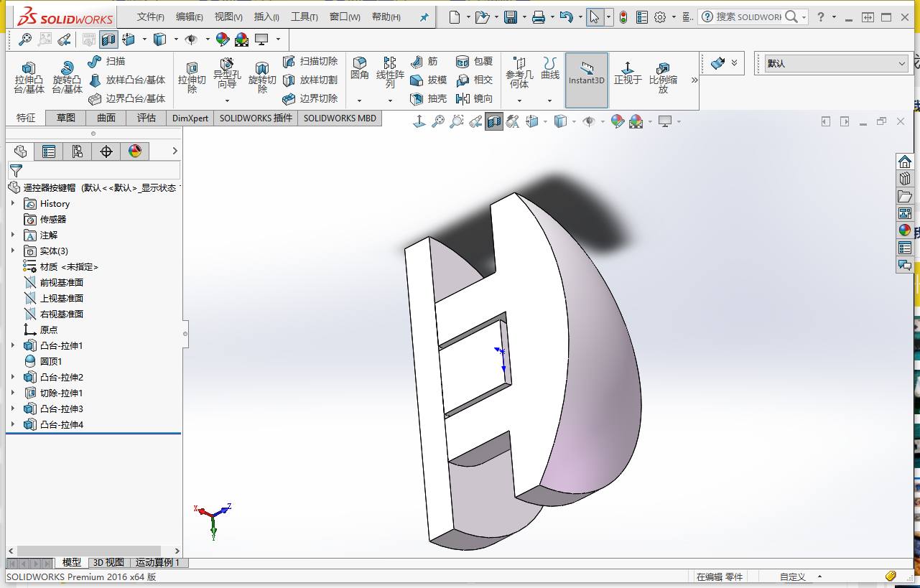Select the Rib (筋) tool
The image size is (920, 588).
(x=424, y=62)
